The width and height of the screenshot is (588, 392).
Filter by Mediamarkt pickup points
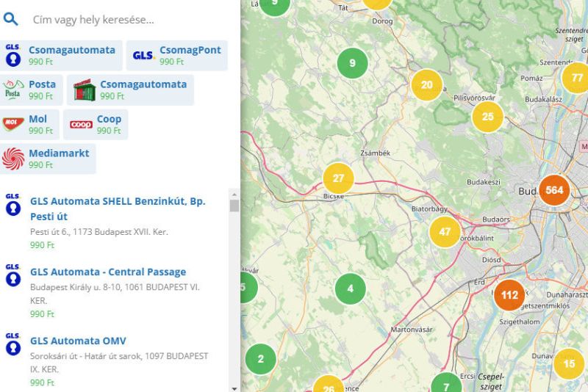coord(48,159)
